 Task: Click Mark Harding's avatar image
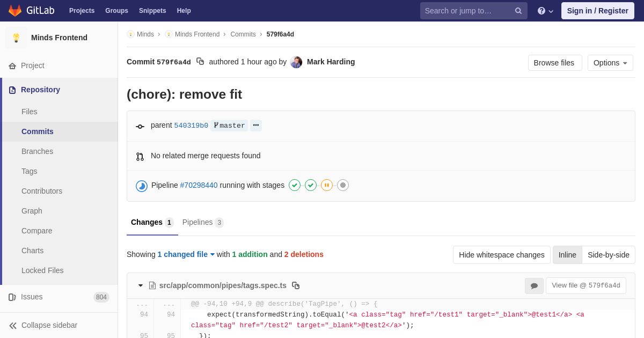tap(296, 62)
